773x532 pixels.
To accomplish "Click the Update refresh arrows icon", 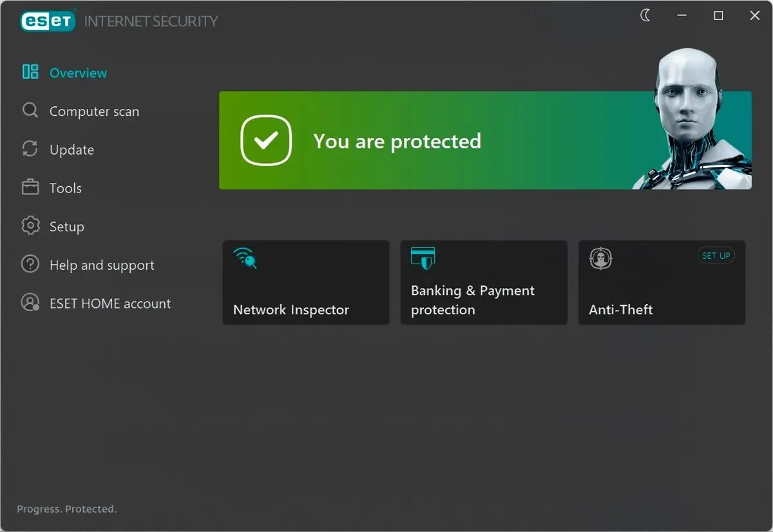I will coord(30,149).
